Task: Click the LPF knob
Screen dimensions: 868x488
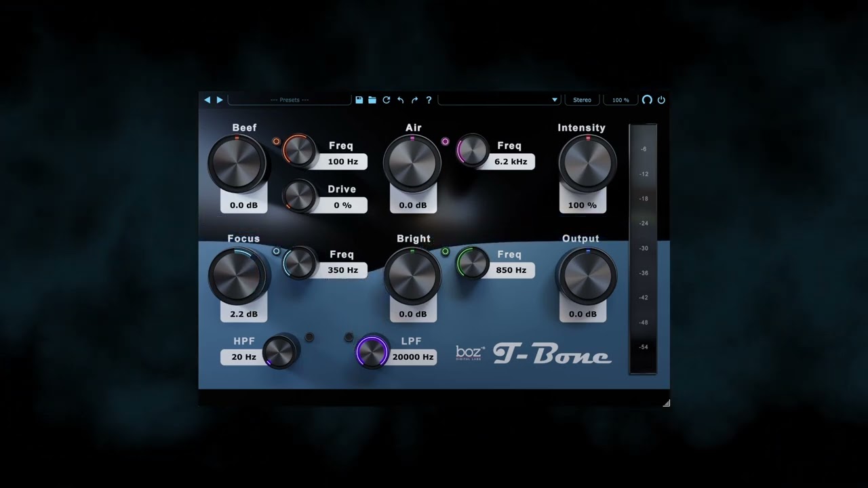Action: [372, 351]
